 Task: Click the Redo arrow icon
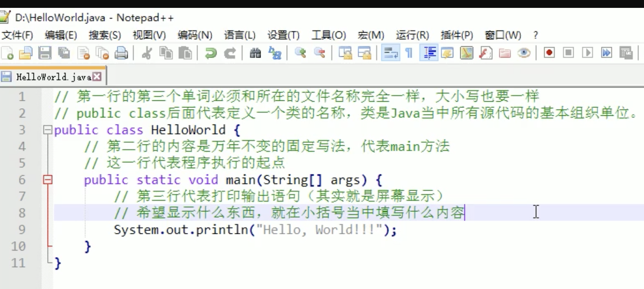230,53
